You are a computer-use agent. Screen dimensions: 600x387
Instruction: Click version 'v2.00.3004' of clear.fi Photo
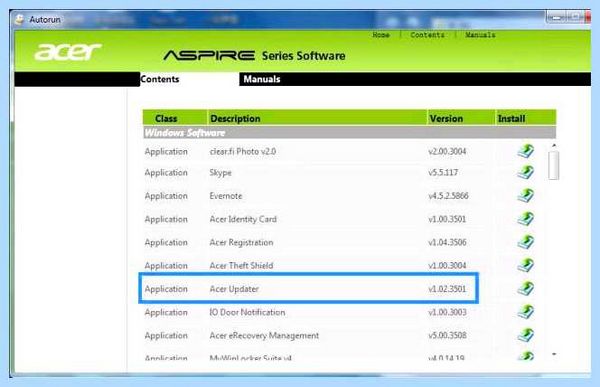(447, 152)
